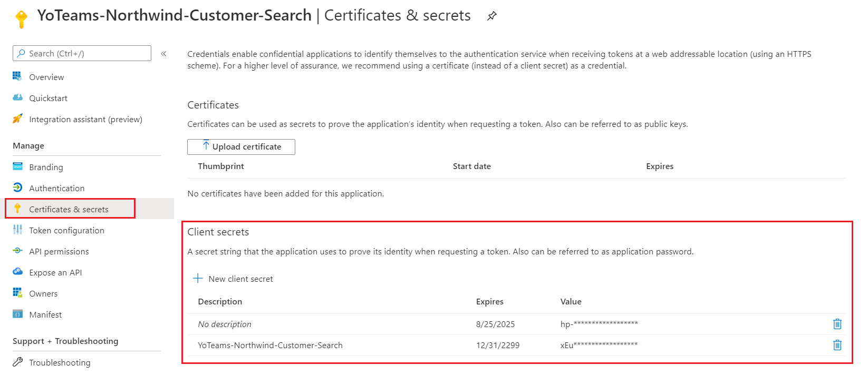Pin the Certificates & secrets blade
Viewport: 868px width, 375px height.
click(491, 16)
